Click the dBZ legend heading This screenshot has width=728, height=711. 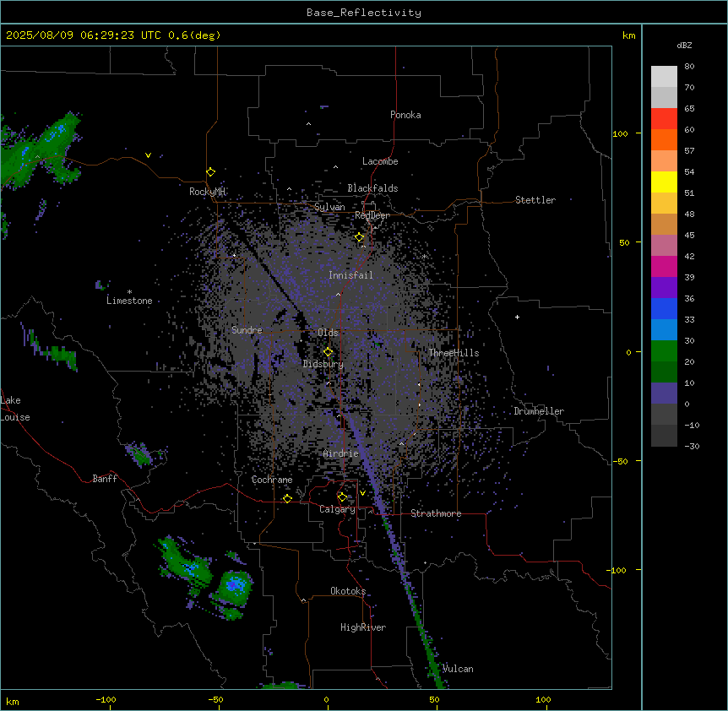click(x=684, y=45)
